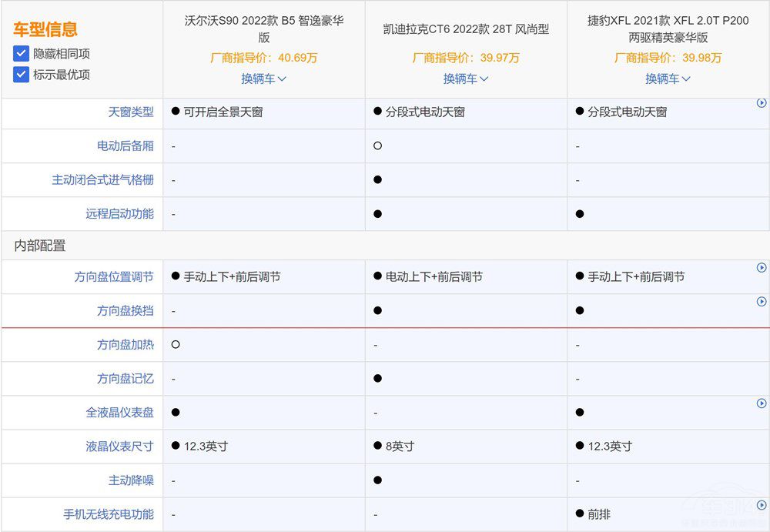Click the circular play icon next to 方向盘换挡
Screen dimensions: 770x532
click(x=762, y=302)
